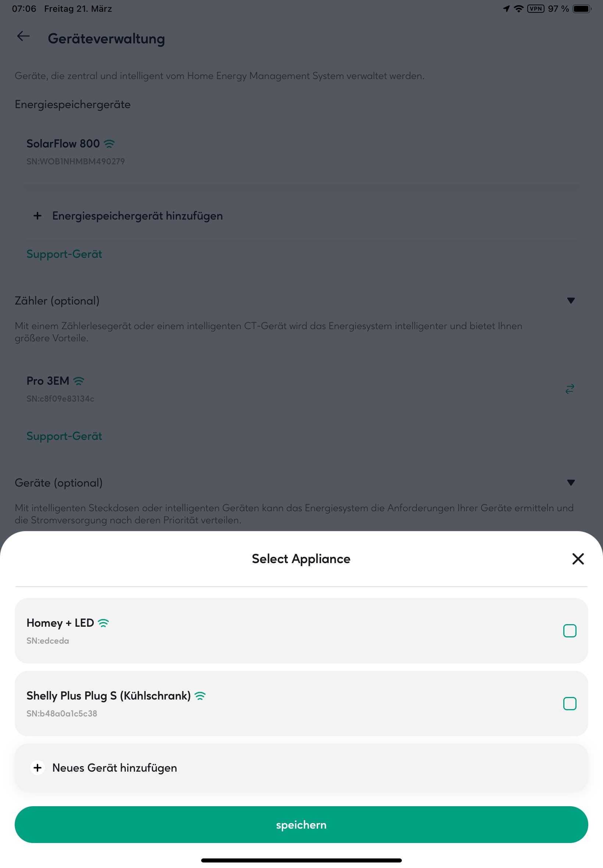This screenshot has width=603, height=868.
Task: Select the Homey + LED appliance row
Action: pos(301,631)
